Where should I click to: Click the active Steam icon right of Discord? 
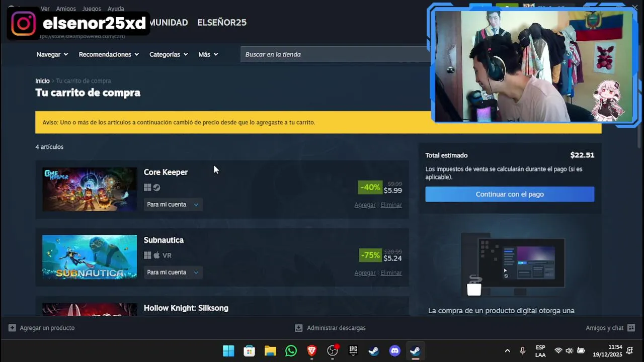[x=416, y=351]
